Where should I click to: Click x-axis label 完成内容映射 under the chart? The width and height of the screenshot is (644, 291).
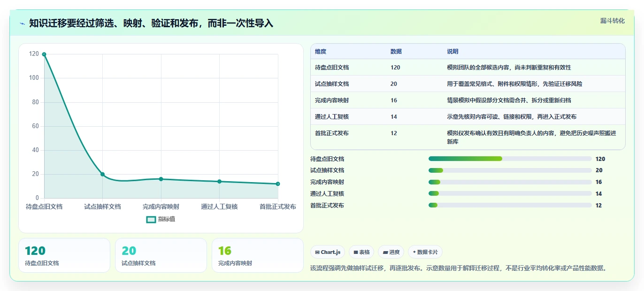tap(161, 207)
